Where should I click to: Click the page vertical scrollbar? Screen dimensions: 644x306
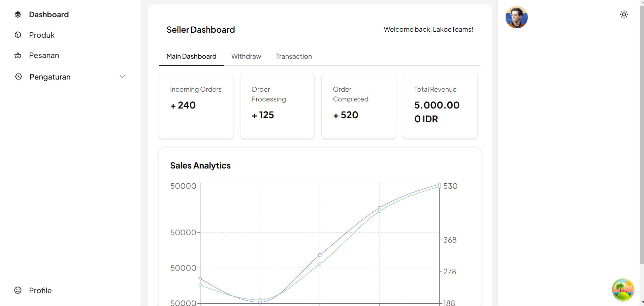[x=642, y=135]
